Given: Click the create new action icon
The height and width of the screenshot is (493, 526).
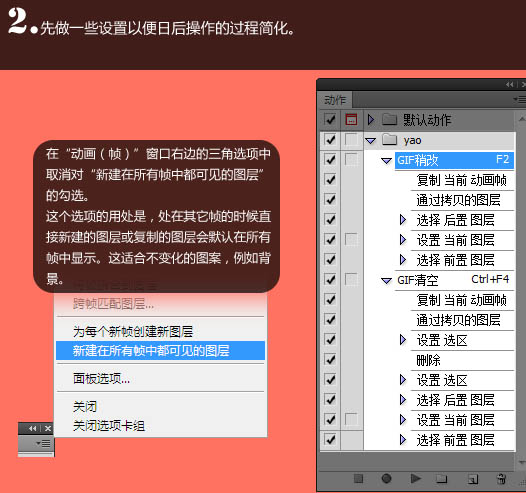Looking at the screenshot, I should click(473, 479).
